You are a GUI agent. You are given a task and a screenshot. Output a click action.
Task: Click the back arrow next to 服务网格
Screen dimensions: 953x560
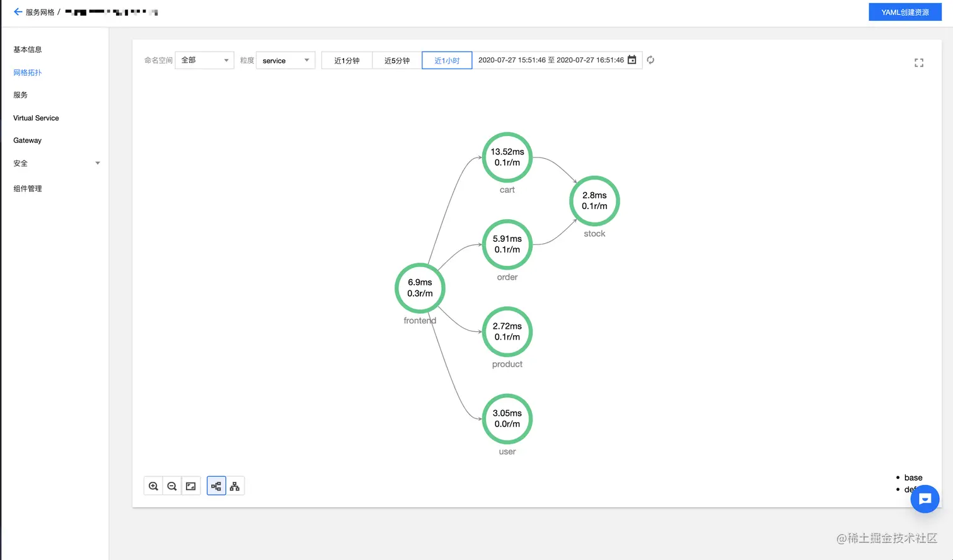pos(18,12)
